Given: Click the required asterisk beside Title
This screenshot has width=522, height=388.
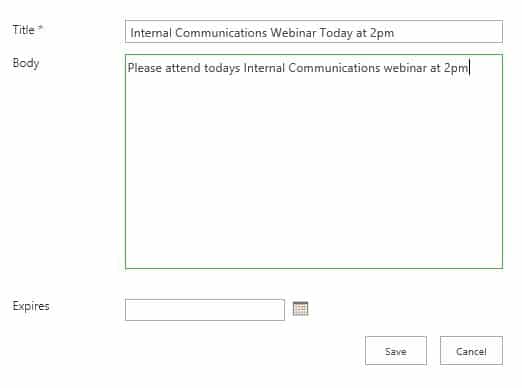Looking at the screenshot, I should coord(40,27).
